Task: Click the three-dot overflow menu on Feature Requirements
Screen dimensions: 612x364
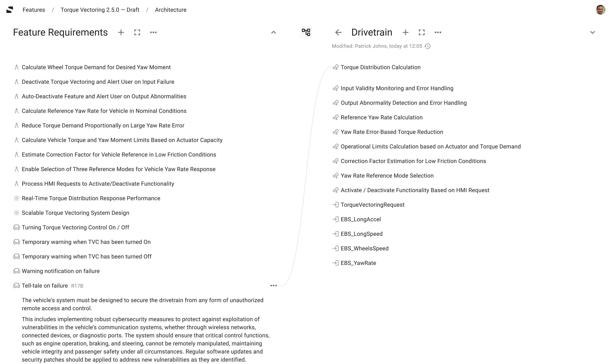Action: [x=154, y=32]
